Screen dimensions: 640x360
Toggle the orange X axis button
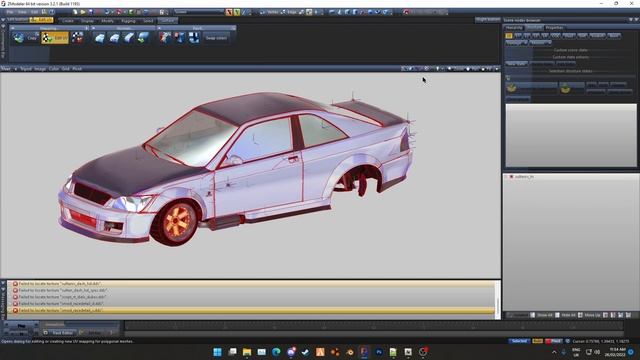pyautogui.click(x=229, y=12)
